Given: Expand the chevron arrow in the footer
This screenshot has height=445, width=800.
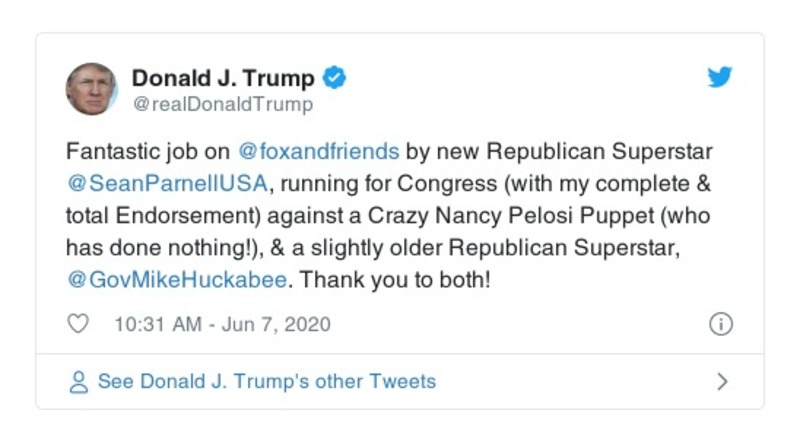Looking at the screenshot, I should tap(722, 382).
